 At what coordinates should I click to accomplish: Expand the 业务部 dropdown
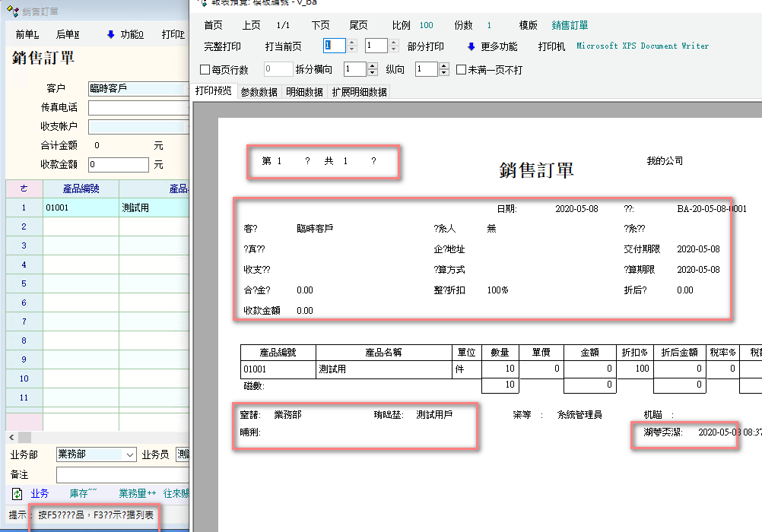[129, 454]
